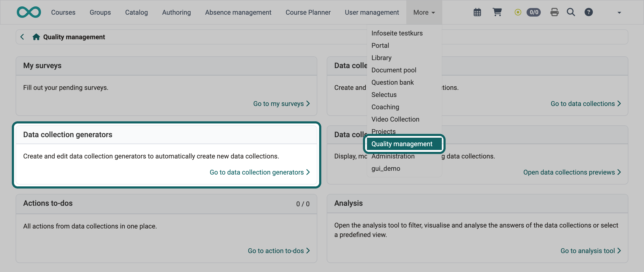Open Question bank menu entry
Screen dimensions: 644x272
[404, 82]
